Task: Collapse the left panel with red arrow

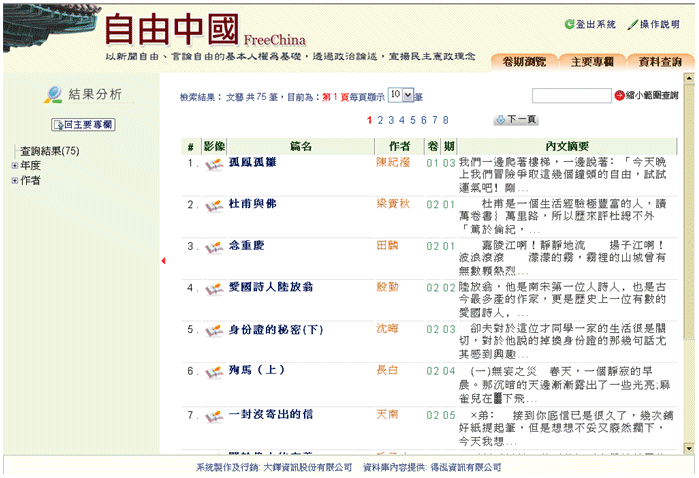Action: coord(163,261)
